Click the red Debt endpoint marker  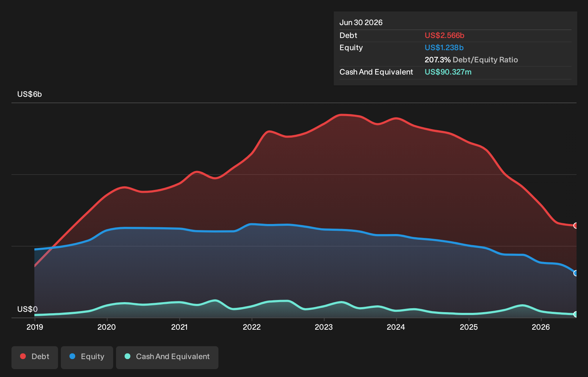[x=576, y=225]
